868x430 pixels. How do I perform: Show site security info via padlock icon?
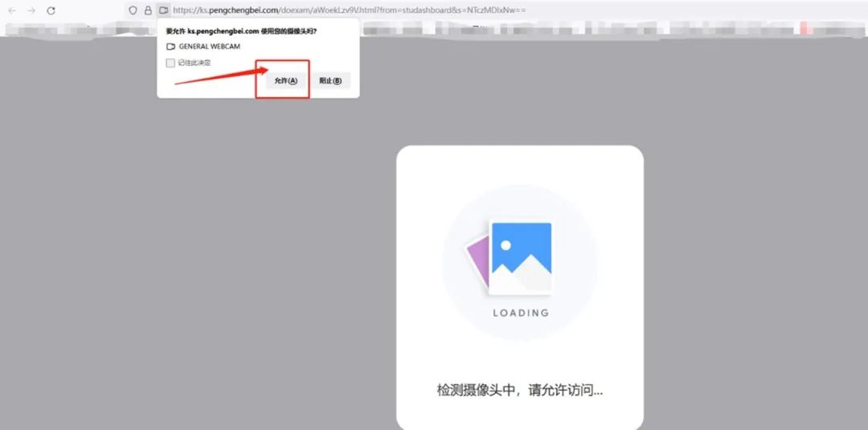point(148,10)
